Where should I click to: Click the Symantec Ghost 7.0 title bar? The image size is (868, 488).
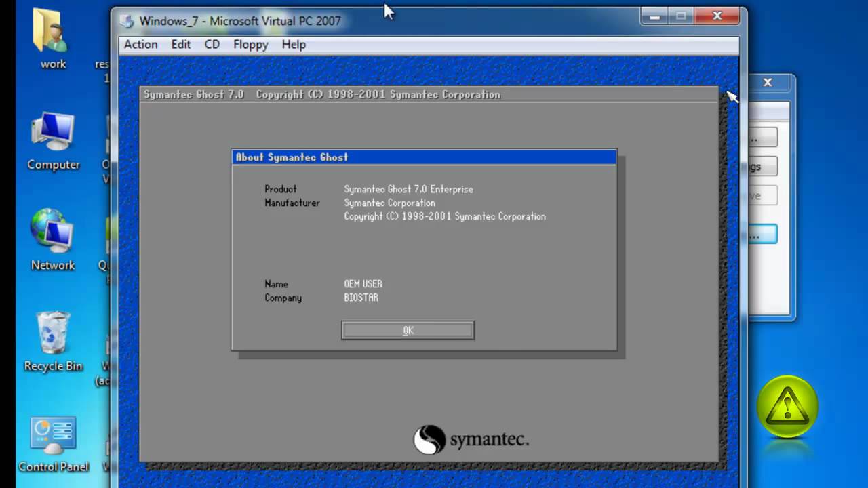tap(429, 94)
